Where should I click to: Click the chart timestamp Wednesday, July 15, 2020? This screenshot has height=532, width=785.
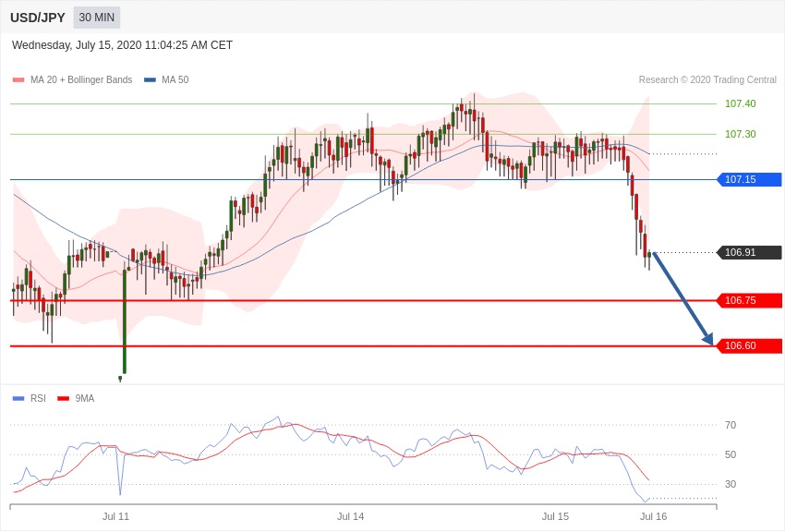(x=122, y=45)
